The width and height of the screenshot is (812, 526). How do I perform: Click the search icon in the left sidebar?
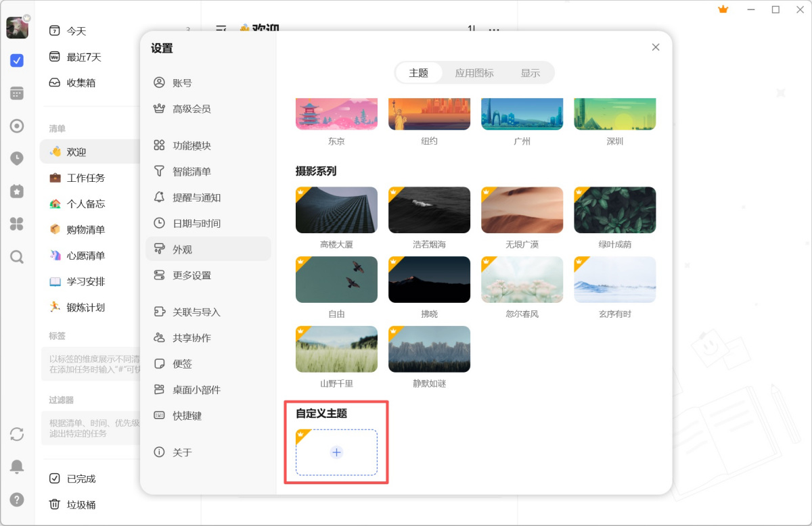pyautogui.click(x=17, y=257)
